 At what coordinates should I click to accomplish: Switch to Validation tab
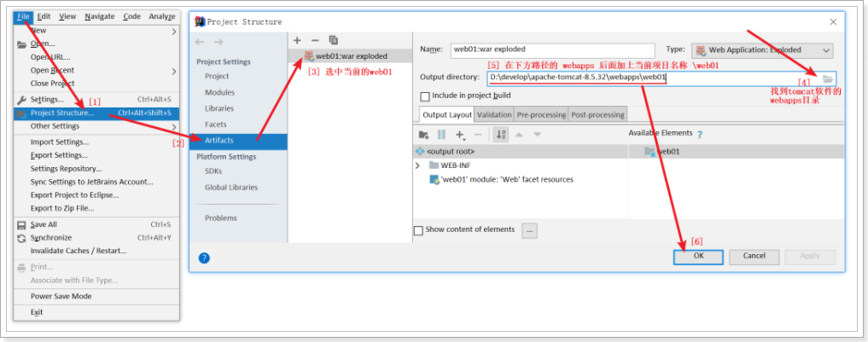pos(494,114)
